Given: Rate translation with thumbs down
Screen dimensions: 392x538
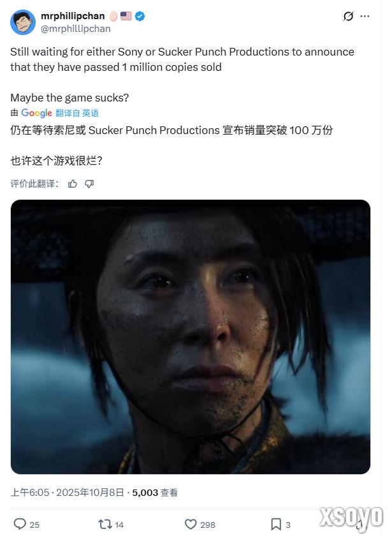Looking at the screenshot, I should 89,184.
